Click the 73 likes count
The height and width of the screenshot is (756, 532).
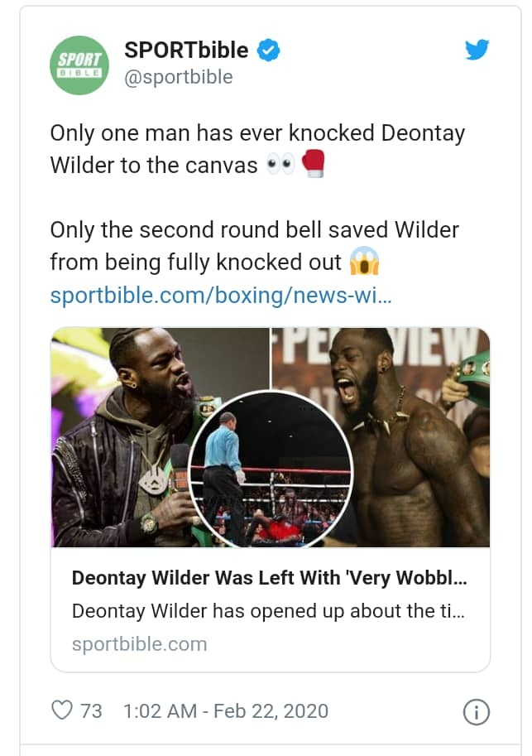[x=91, y=711]
